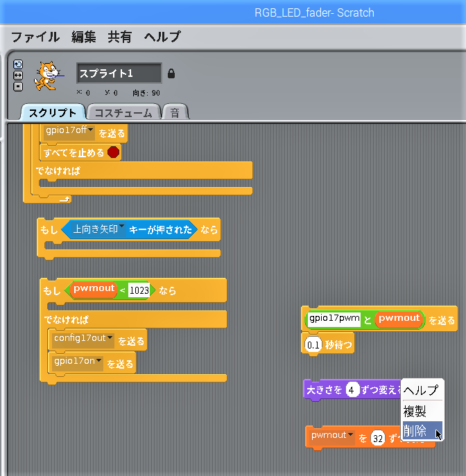Click the 1023 value field in comparison
The height and width of the screenshot is (476, 466).
[139, 291]
